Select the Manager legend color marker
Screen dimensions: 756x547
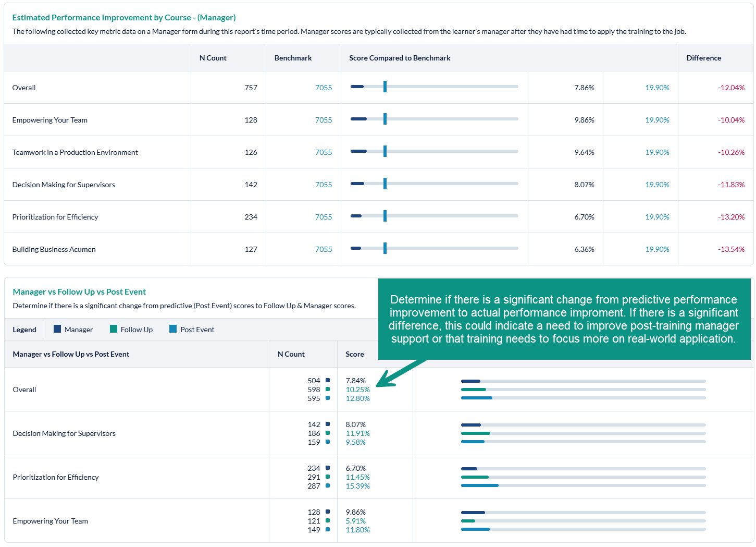57,329
